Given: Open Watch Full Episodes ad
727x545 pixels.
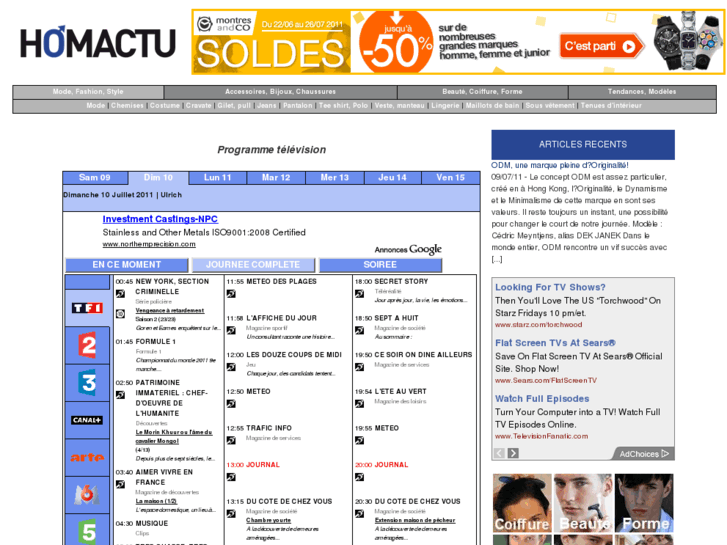Looking at the screenshot, I should coord(542,398).
